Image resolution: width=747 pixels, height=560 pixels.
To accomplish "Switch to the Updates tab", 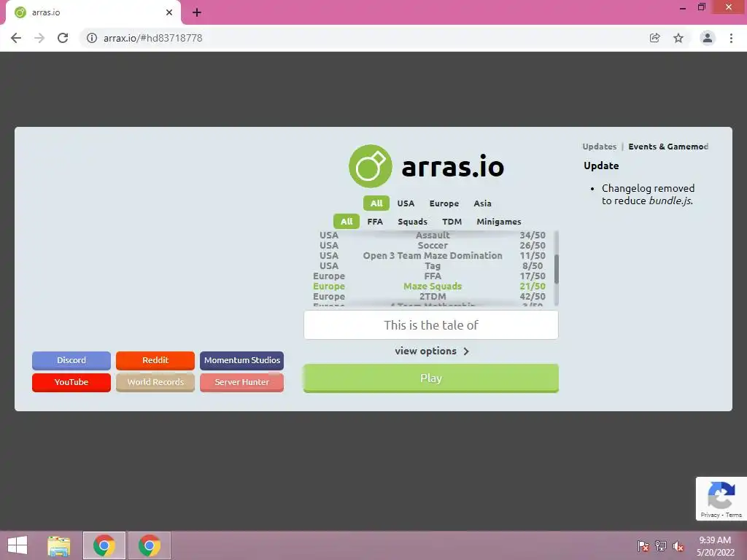I will coord(600,147).
